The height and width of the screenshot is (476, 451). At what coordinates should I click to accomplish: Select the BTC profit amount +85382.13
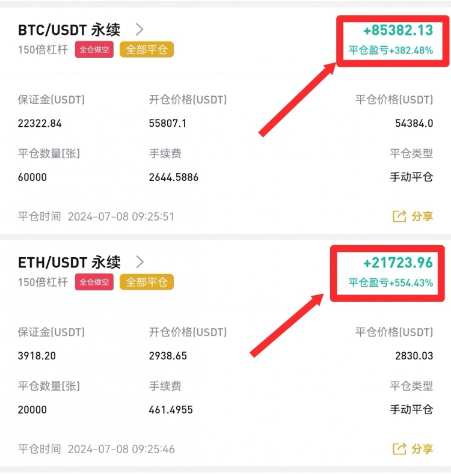click(x=398, y=30)
